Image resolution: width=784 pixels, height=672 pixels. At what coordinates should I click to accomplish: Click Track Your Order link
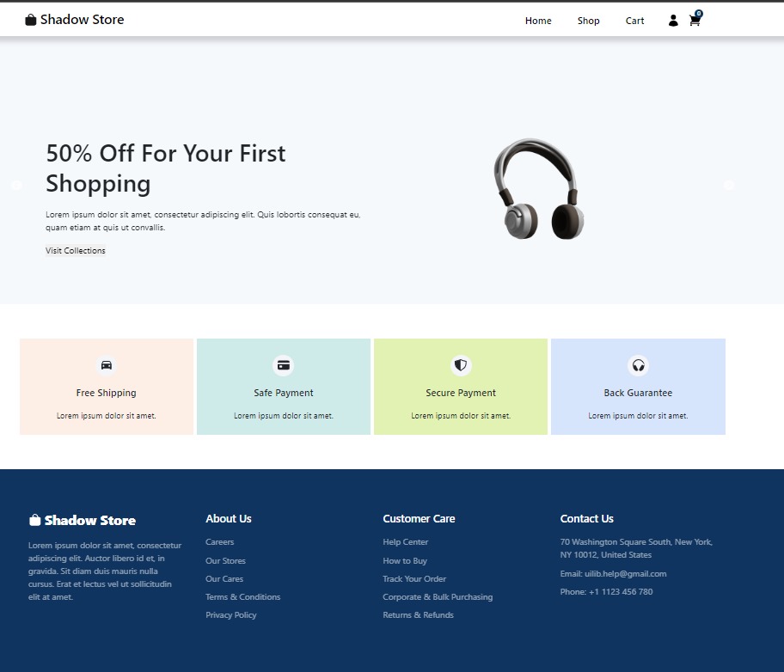414,579
